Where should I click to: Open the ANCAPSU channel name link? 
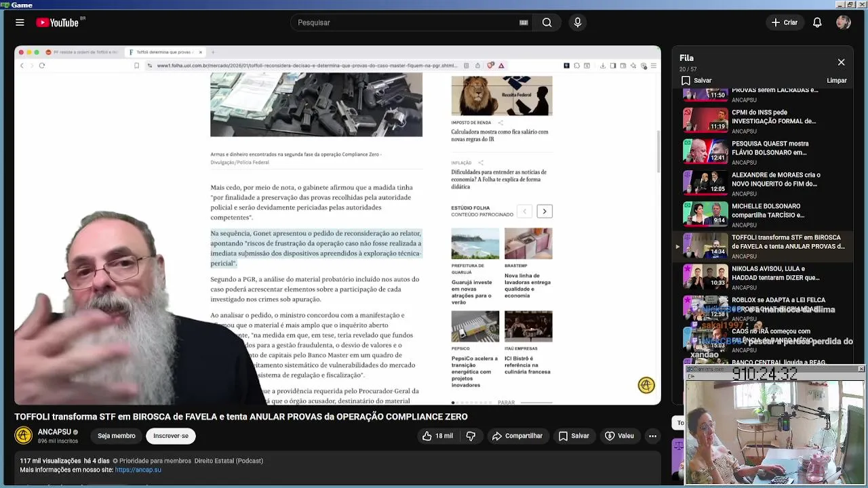(54, 432)
